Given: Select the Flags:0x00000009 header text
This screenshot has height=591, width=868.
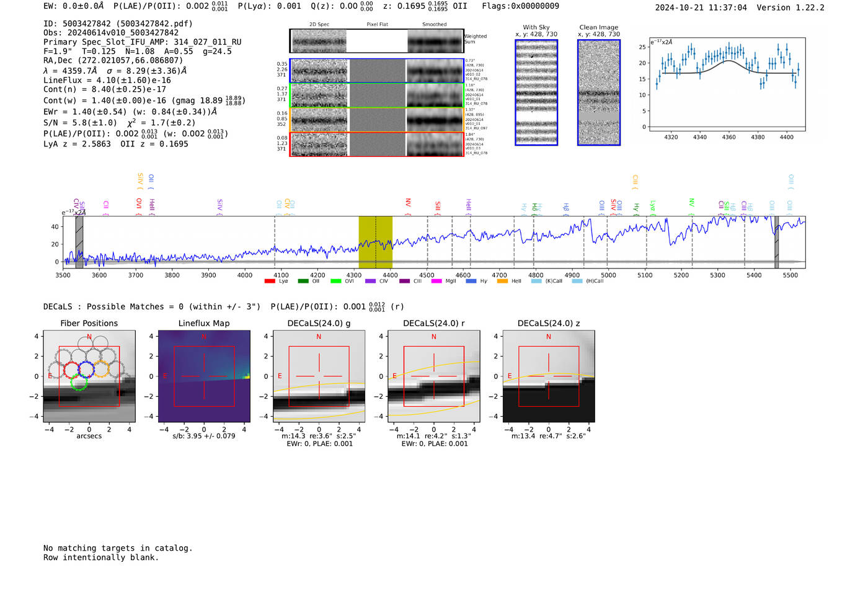Looking at the screenshot, I should coord(521,6).
